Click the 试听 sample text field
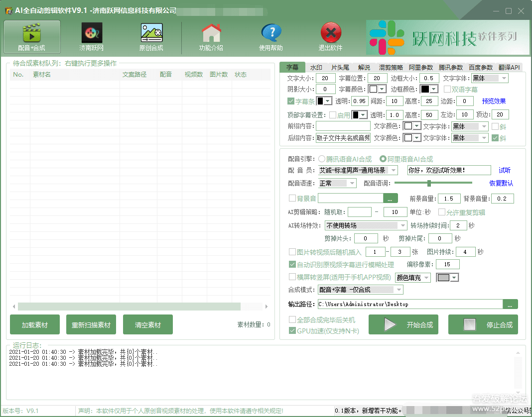The width and height of the screenshot is (532, 417). click(449, 170)
